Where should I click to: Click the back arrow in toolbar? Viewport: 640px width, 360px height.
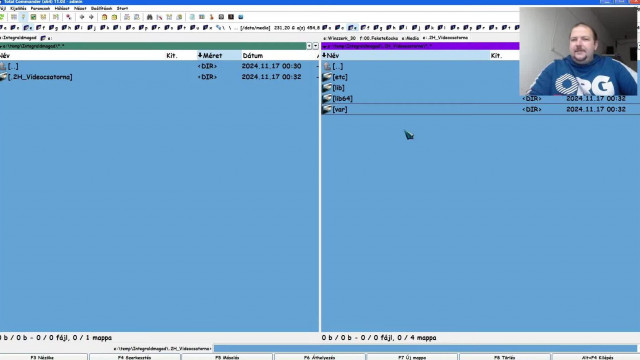(82, 17)
